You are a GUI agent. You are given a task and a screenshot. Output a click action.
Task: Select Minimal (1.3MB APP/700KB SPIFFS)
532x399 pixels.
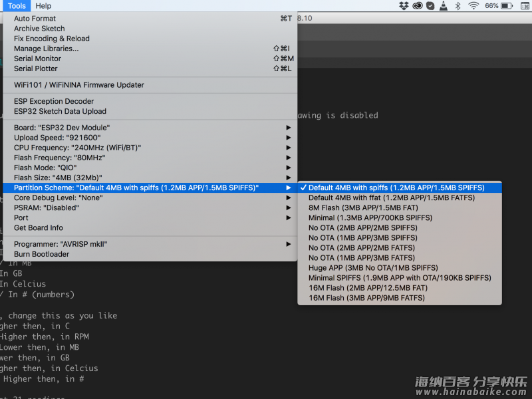point(400,218)
